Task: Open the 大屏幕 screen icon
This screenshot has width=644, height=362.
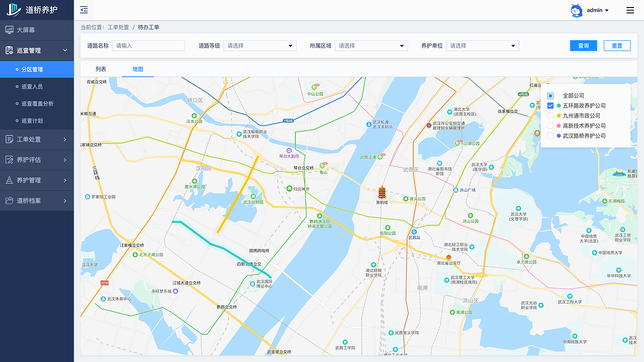Action: pos(9,30)
